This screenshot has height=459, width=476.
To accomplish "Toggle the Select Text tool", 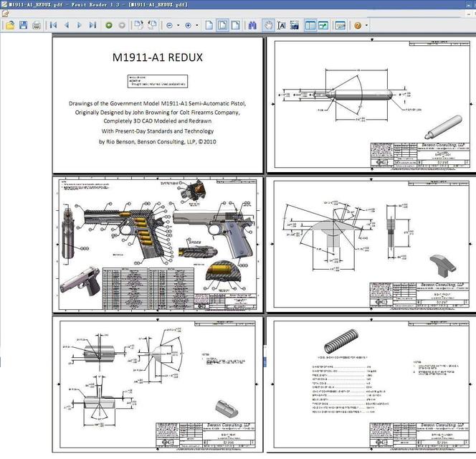I will click(x=281, y=25).
